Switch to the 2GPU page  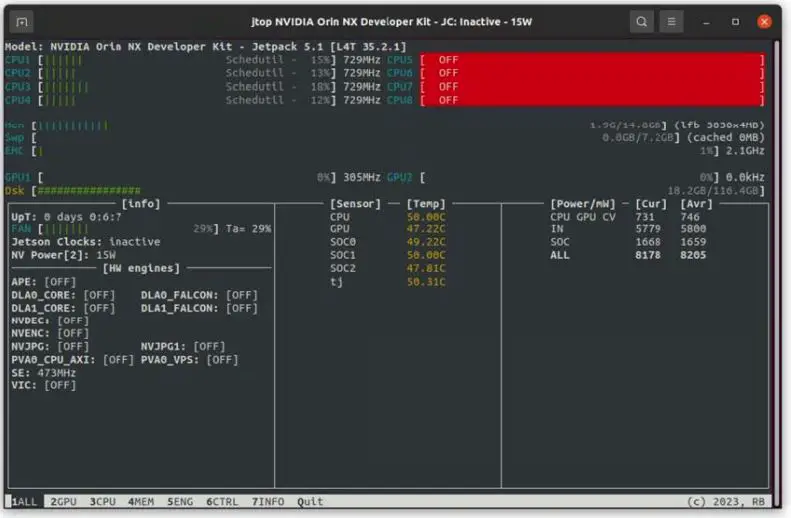coord(64,501)
